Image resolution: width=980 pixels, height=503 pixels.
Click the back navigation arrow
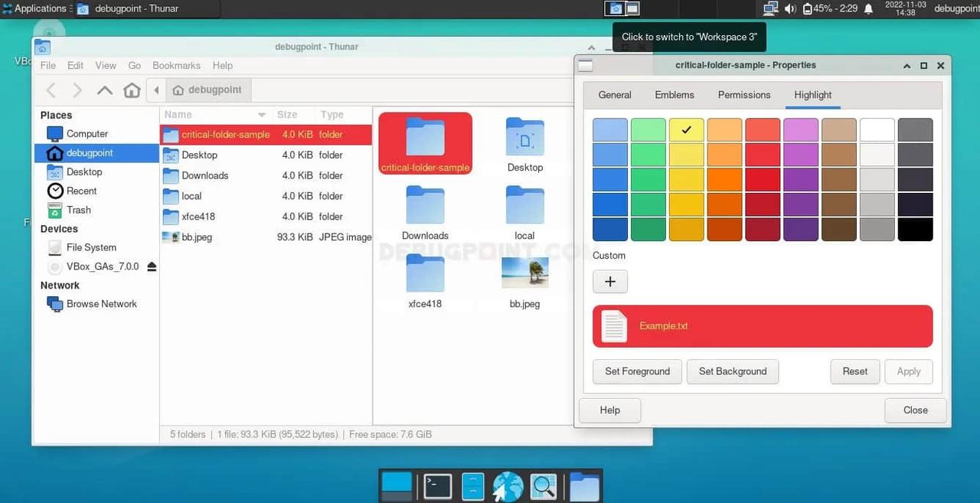51,90
